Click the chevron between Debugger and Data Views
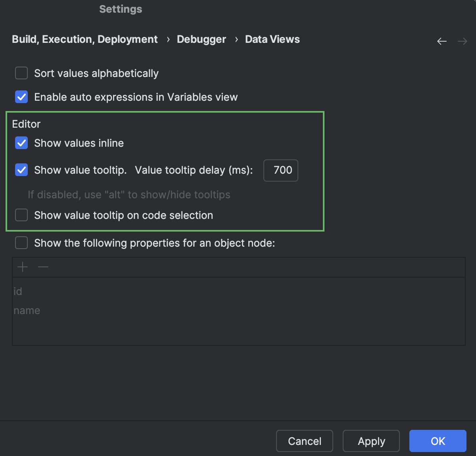The image size is (476, 456). [x=236, y=40]
